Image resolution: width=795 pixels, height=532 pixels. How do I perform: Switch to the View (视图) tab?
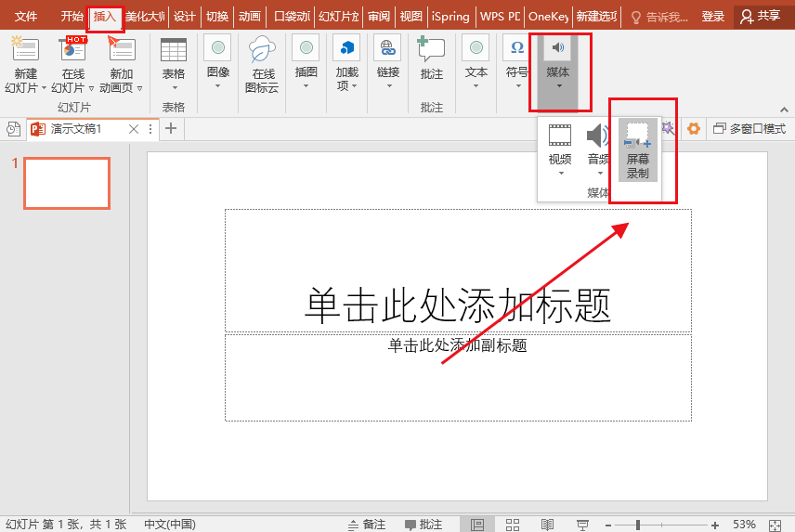(x=411, y=17)
